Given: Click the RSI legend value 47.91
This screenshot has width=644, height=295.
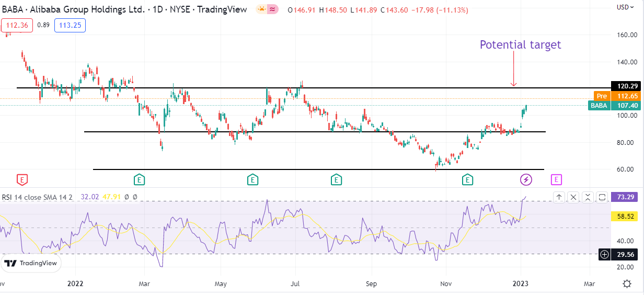Looking at the screenshot, I should pyautogui.click(x=112, y=197).
